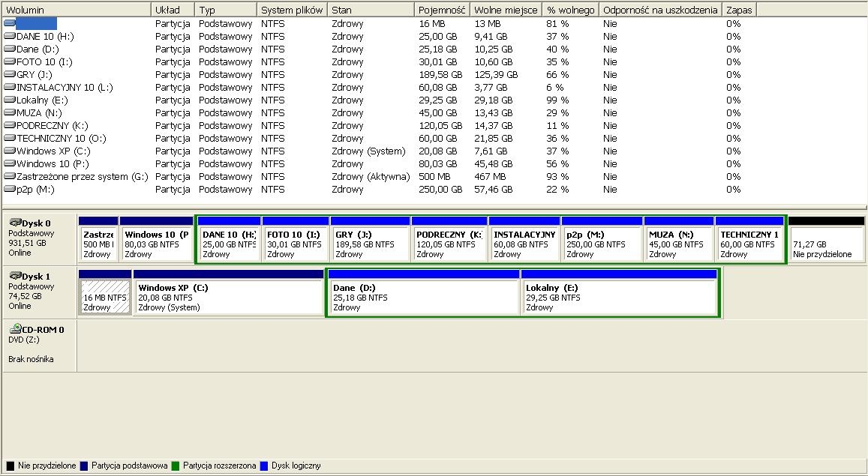The height and width of the screenshot is (476, 868).
Task: Click the Dysk 1 disk icon
Action: 16,276
